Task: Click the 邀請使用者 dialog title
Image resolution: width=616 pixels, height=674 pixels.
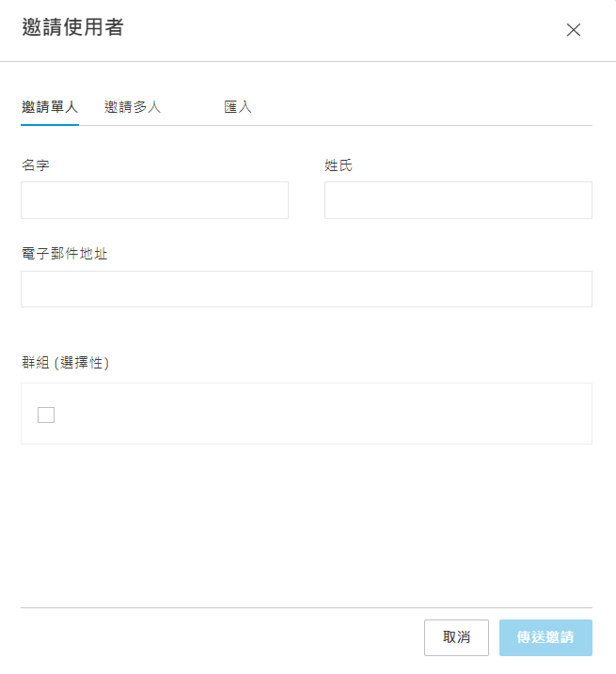Action: tap(72, 28)
